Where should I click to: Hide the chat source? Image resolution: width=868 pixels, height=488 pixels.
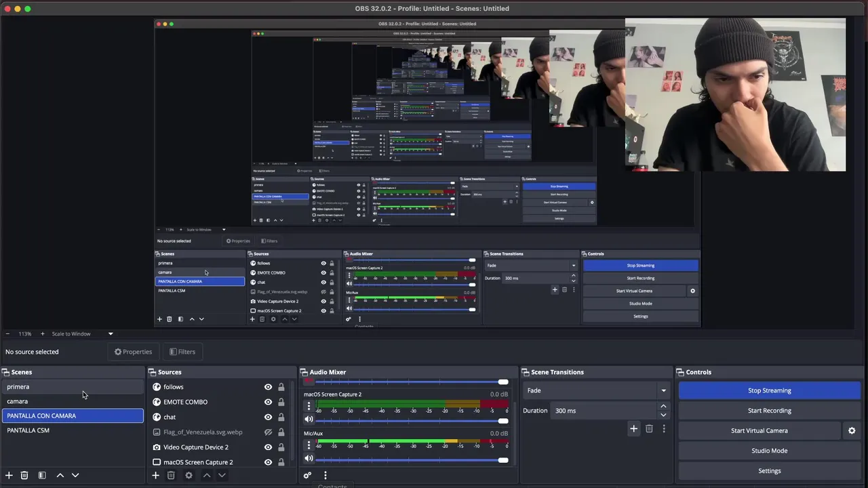268,417
